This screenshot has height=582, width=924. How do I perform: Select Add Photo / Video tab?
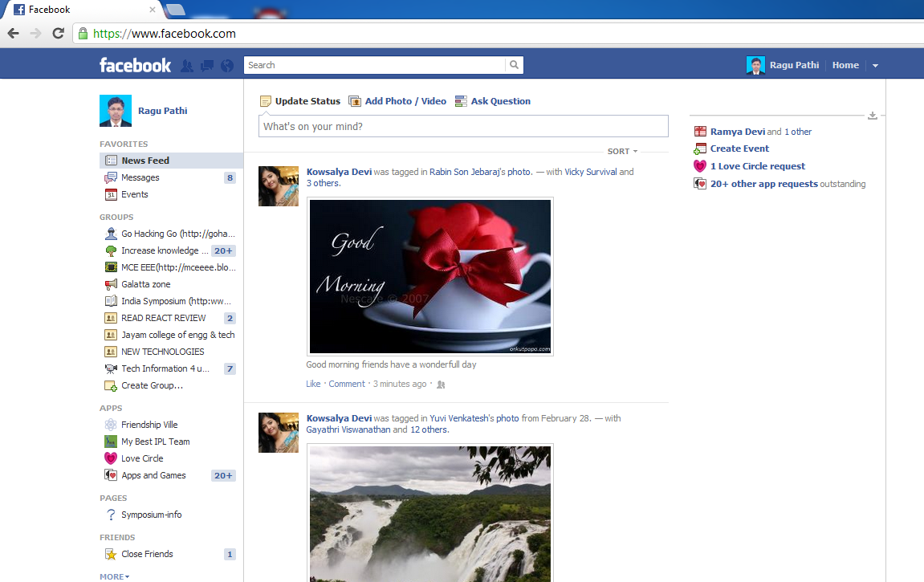[397, 101]
